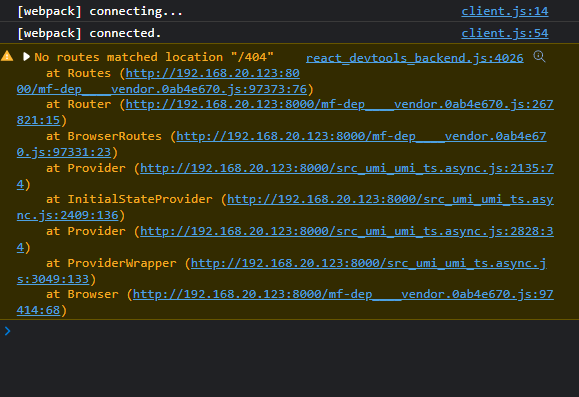The width and height of the screenshot is (579, 397).
Task: Click the 'No routes matched location "/404"' message
Action: [154, 57]
